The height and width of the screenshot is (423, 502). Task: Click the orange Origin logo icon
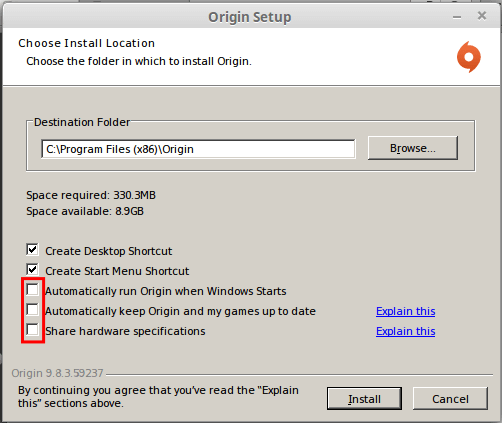pyautogui.click(x=469, y=57)
